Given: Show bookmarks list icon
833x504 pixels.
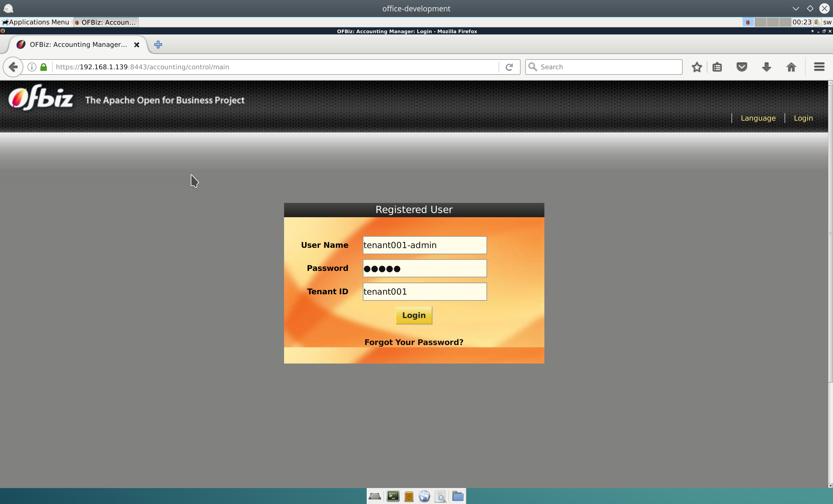Looking at the screenshot, I should point(717,67).
